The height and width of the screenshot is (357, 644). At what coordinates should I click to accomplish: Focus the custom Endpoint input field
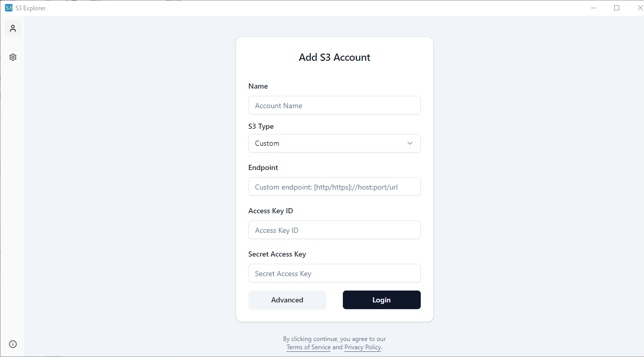(334, 186)
